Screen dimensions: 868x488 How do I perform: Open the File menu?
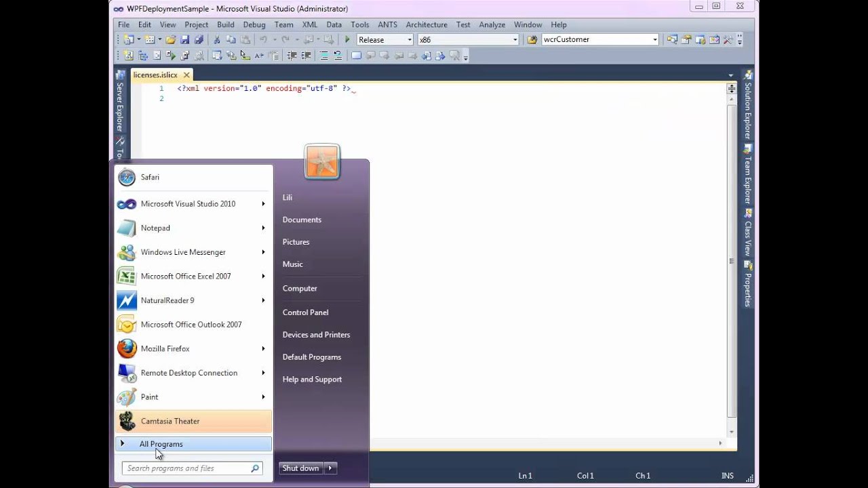[123, 24]
